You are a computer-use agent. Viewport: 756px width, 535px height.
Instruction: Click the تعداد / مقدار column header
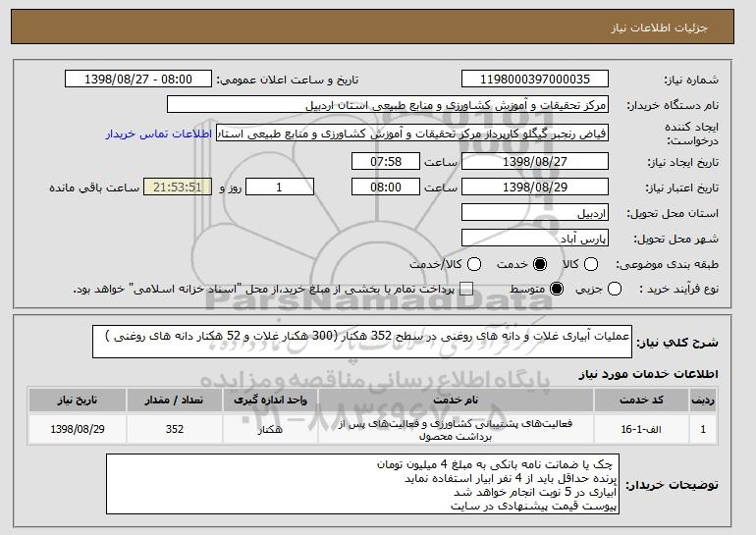pyautogui.click(x=175, y=401)
